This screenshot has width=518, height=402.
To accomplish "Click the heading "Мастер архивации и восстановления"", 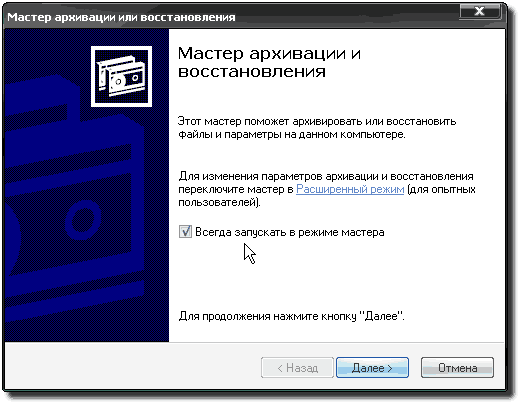I will click(269, 62).
